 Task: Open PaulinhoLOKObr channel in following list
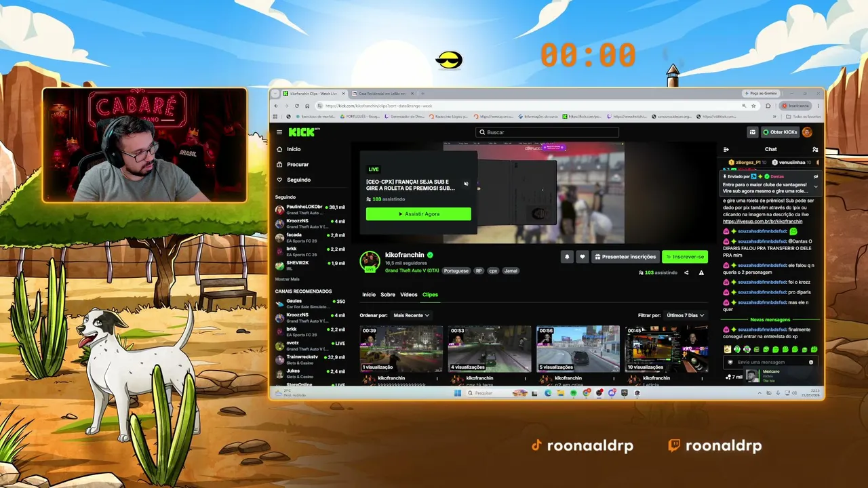point(311,209)
